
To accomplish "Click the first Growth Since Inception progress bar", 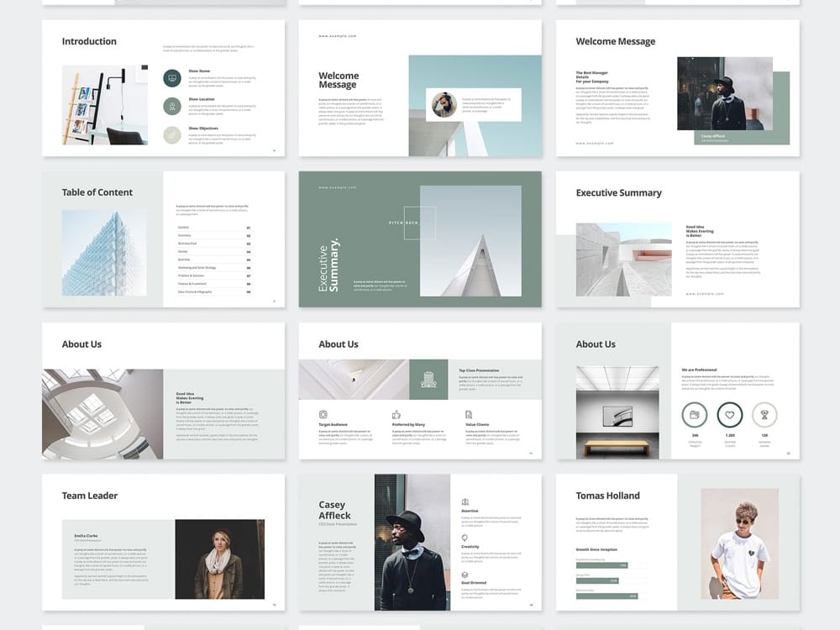I will [x=601, y=565].
